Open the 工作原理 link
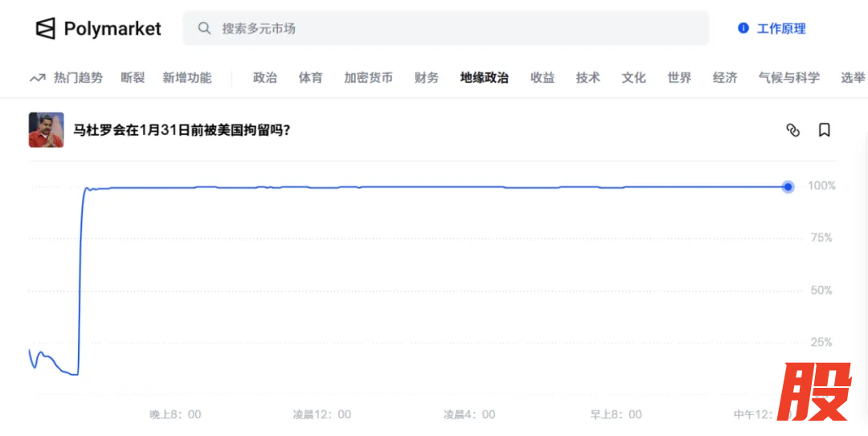 coord(781,29)
